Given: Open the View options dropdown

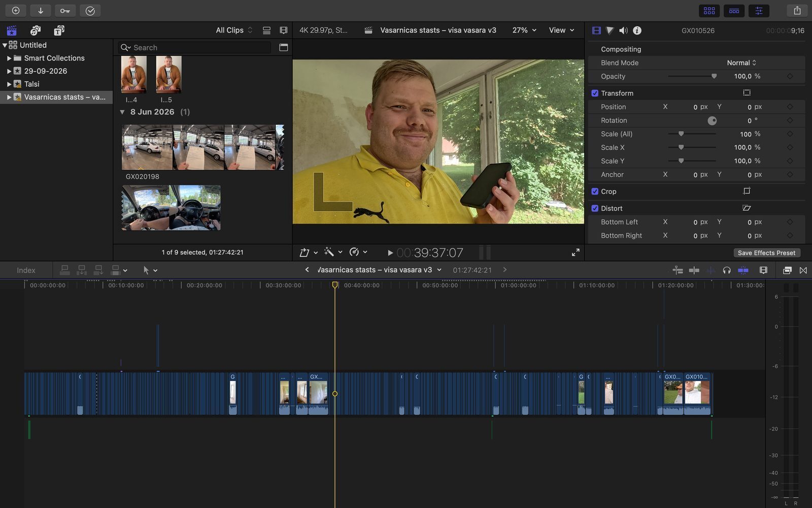Looking at the screenshot, I should pyautogui.click(x=561, y=30).
